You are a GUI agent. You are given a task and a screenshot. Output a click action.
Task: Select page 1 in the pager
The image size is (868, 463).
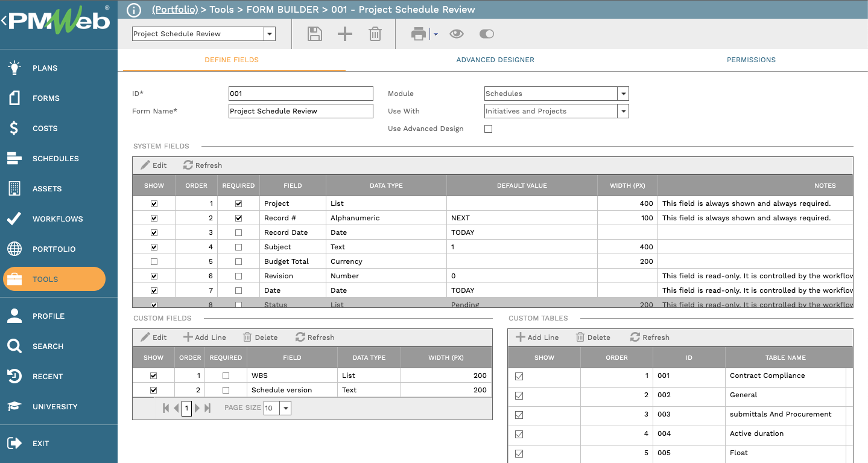click(x=186, y=408)
